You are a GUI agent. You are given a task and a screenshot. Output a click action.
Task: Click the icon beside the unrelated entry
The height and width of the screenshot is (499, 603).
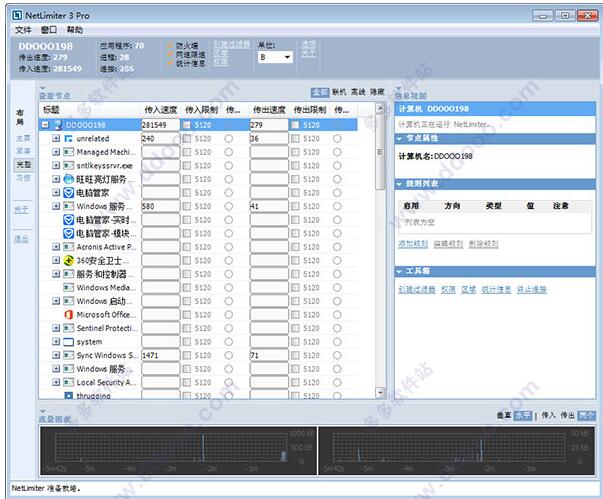coord(68,138)
